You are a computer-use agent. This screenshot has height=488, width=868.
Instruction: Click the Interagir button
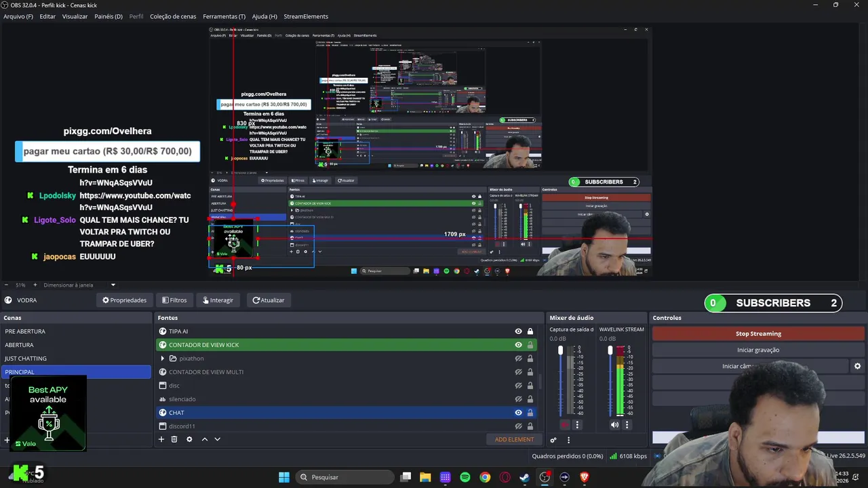[217, 300]
